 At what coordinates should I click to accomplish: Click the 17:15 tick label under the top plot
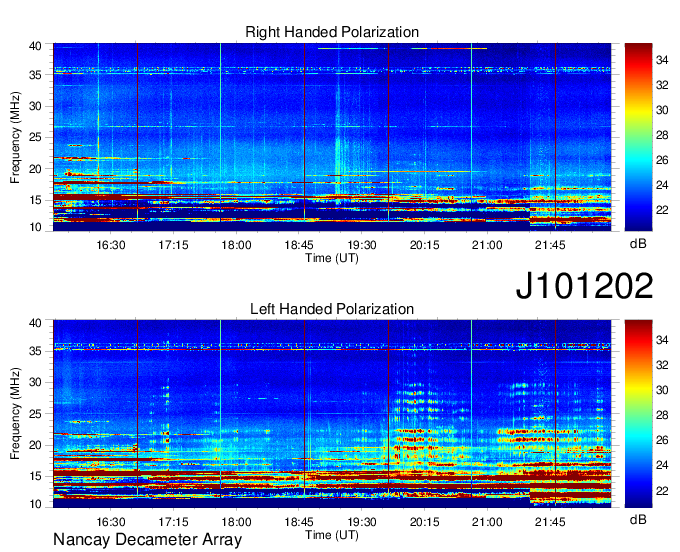coord(173,245)
